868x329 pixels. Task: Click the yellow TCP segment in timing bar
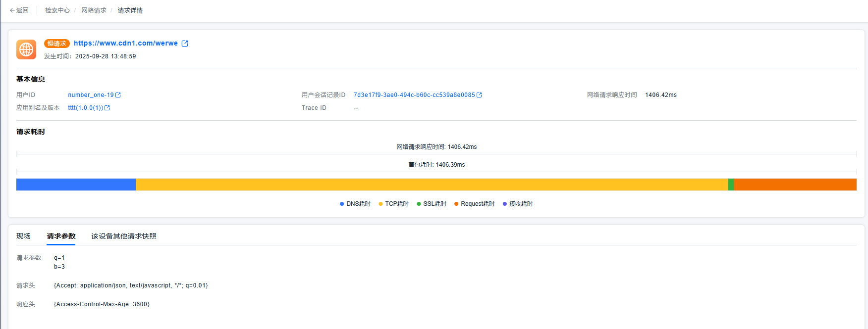[431, 185]
